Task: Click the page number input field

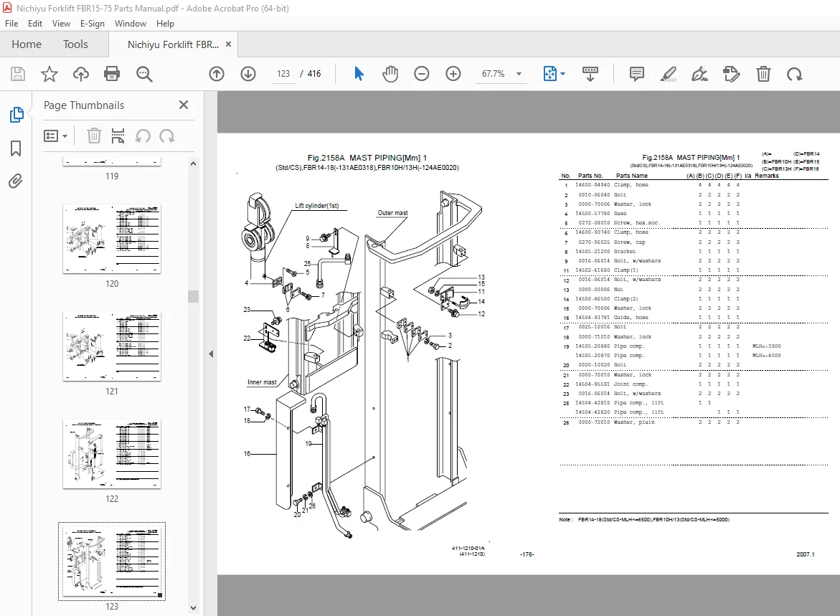Action: (x=283, y=74)
